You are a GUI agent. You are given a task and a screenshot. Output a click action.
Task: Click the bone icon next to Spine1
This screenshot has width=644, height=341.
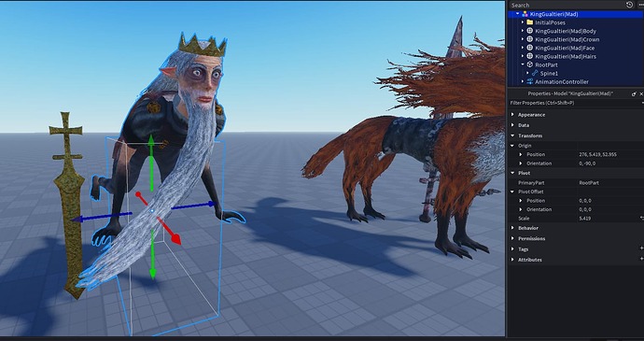(x=535, y=73)
